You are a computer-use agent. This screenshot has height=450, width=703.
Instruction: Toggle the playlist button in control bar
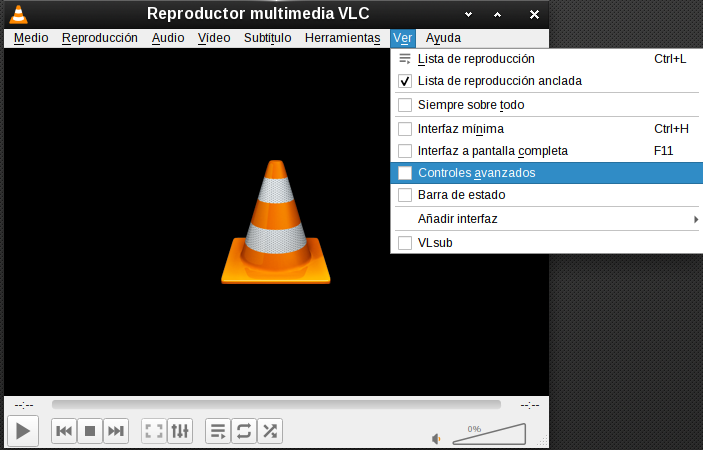(x=218, y=431)
